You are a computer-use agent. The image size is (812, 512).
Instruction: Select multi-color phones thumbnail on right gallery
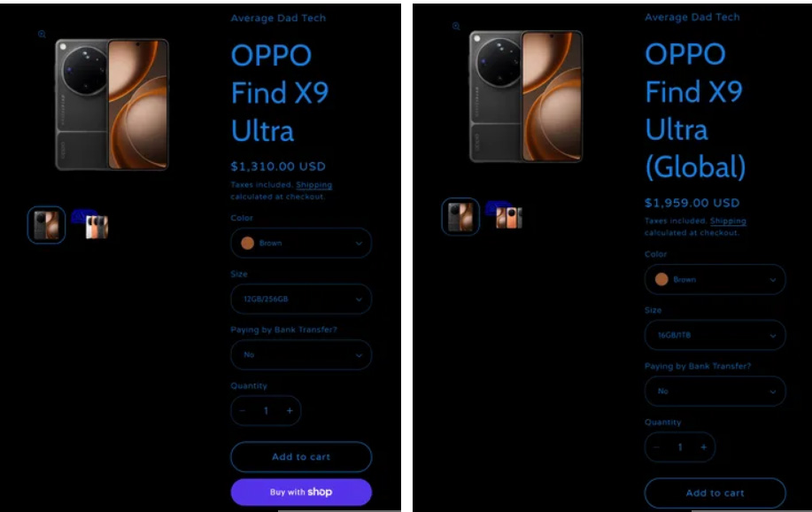pos(509,218)
